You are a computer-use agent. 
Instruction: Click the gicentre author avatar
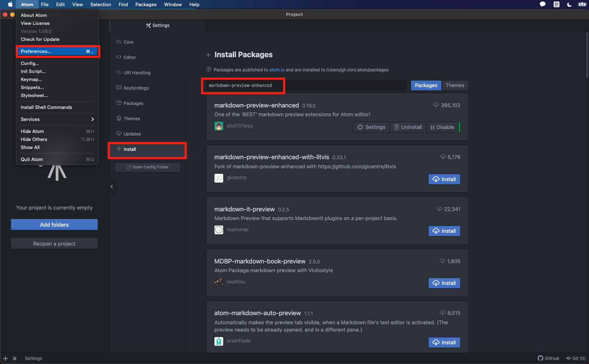(219, 178)
